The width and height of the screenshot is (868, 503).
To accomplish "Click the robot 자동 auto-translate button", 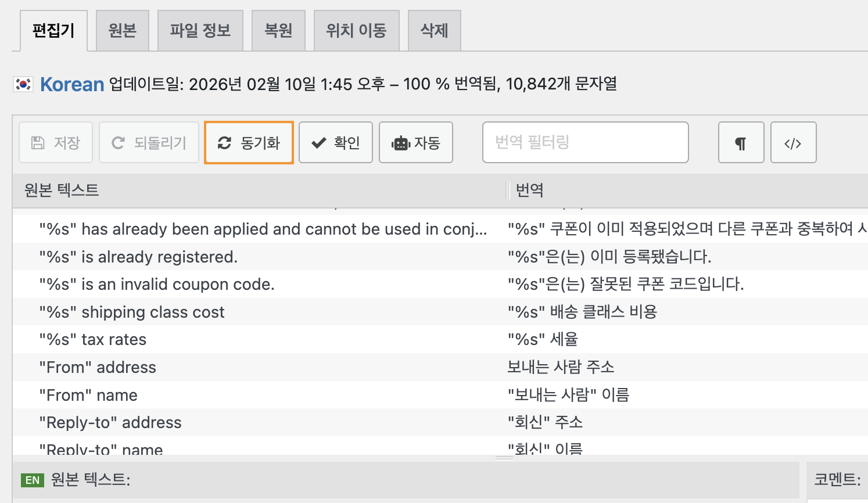I will click(415, 143).
